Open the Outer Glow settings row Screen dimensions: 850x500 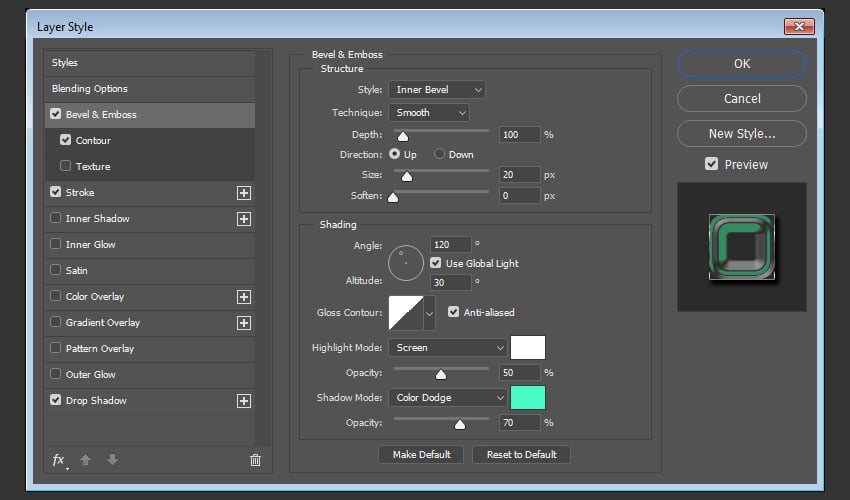[x=150, y=375]
